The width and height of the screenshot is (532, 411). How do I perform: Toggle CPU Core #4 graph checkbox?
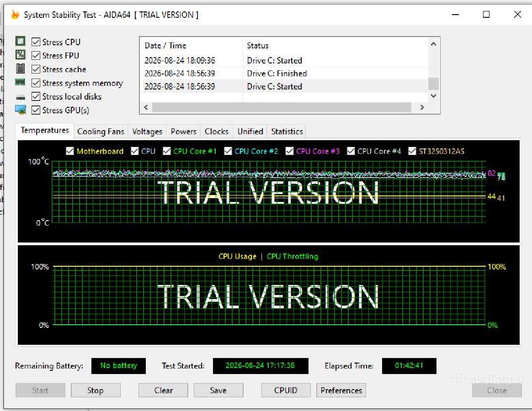351,151
